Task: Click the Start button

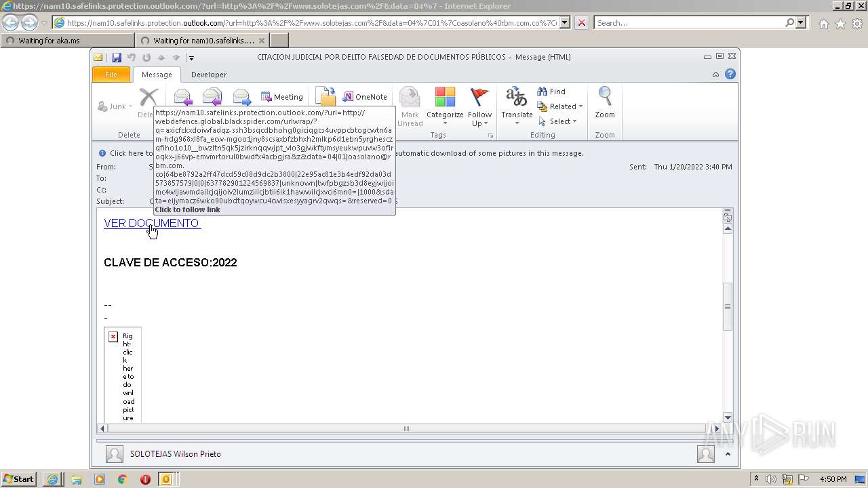Action: (x=18, y=479)
